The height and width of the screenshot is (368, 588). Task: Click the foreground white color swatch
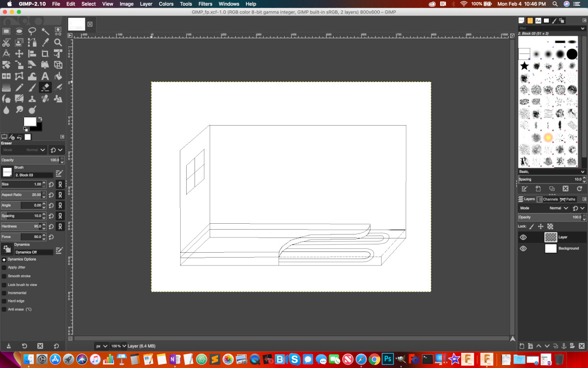click(x=29, y=121)
